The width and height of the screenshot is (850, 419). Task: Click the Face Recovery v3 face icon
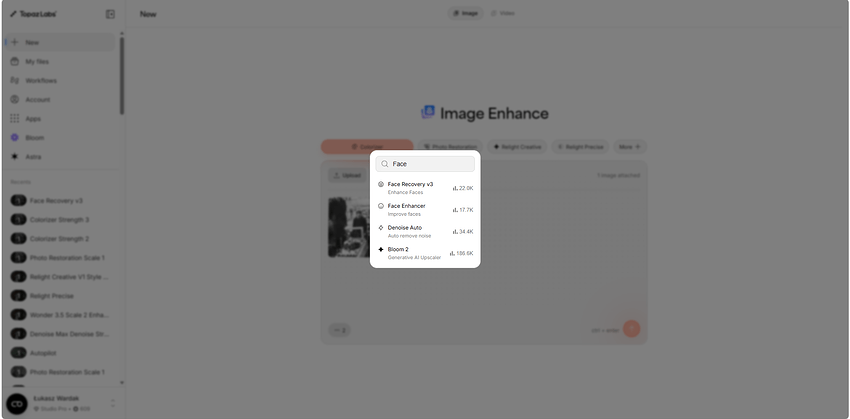[381, 184]
